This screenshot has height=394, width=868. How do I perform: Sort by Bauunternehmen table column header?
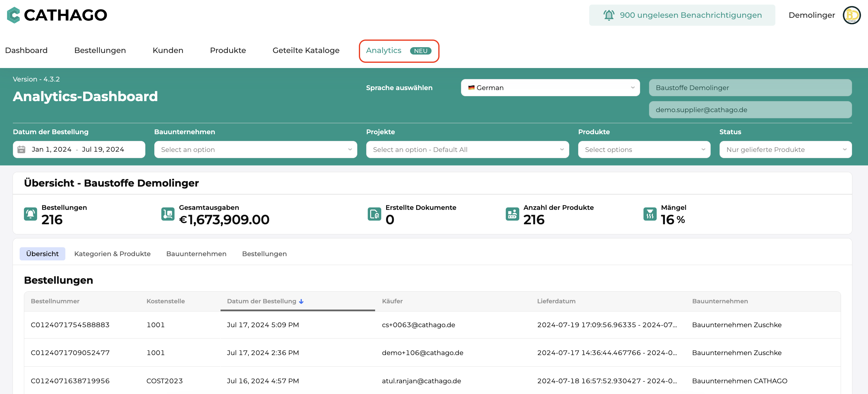coord(720,301)
